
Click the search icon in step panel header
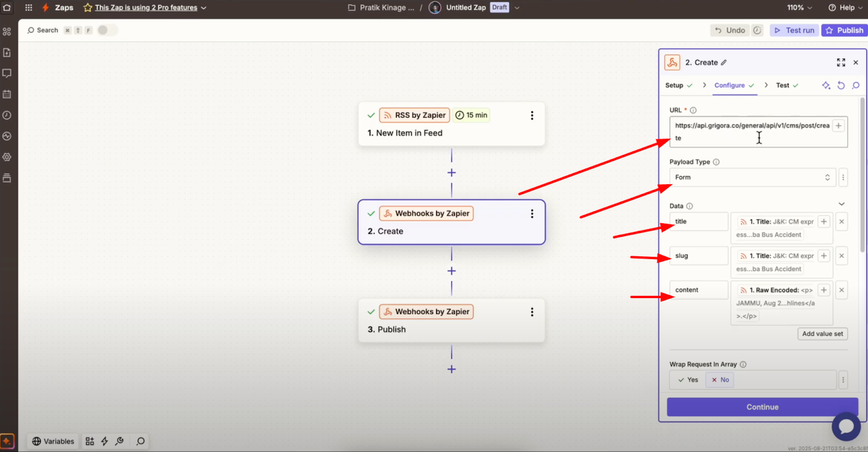coord(856,86)
